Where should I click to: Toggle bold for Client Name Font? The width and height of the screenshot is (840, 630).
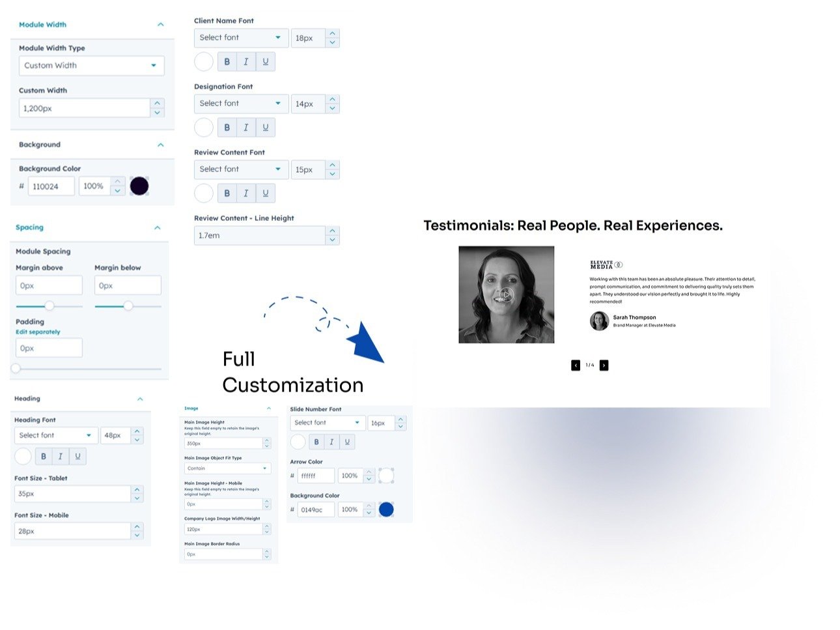point(227,62)
